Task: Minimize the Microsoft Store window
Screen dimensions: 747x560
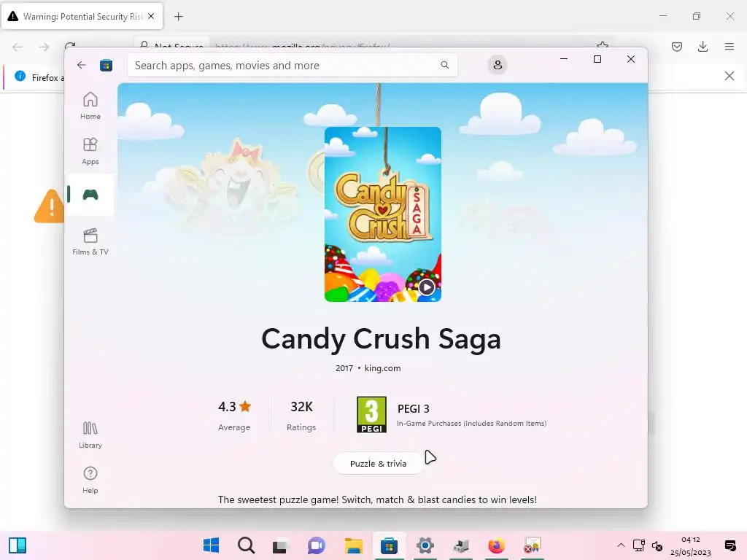Action: tap(564, 59)
